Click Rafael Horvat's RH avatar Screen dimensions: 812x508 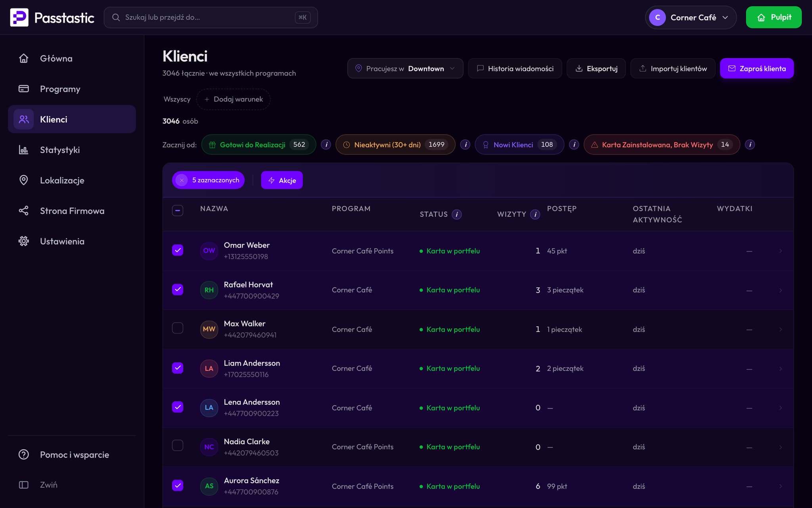pos(209,290)
